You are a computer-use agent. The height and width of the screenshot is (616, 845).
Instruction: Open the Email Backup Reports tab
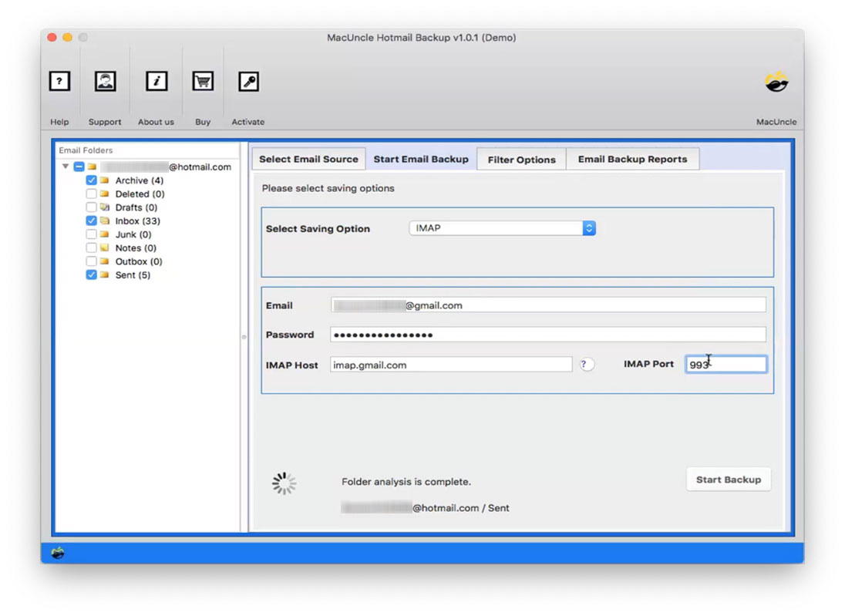point(633,159)
